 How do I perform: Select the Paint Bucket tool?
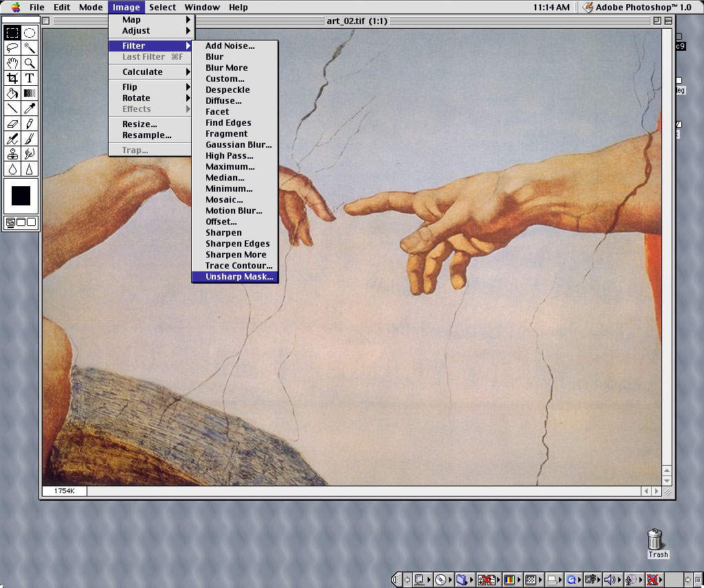(12, 93)
